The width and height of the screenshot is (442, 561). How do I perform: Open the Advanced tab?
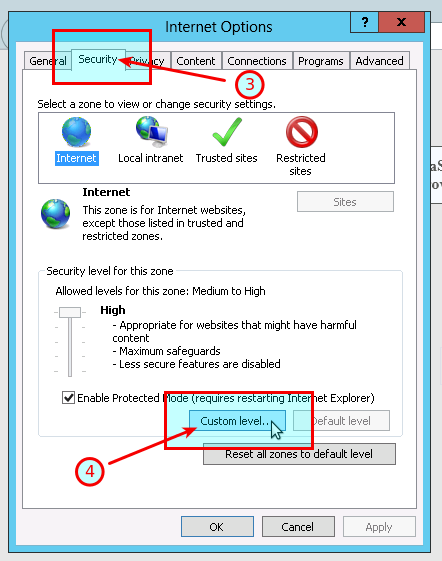click(379, 61)
